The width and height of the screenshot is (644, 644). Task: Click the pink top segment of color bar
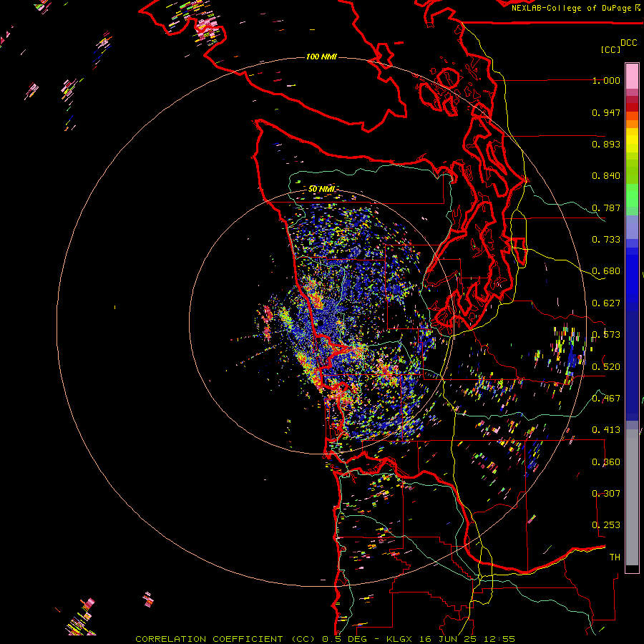(632, 77)
